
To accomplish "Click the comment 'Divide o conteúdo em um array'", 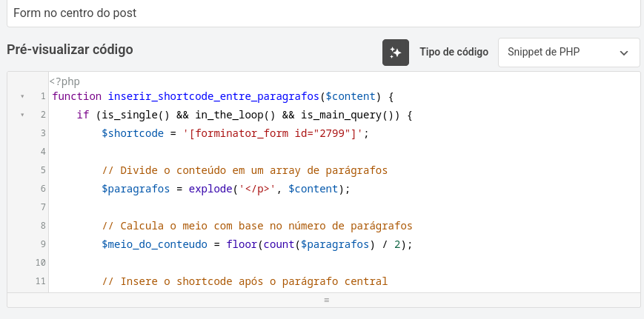I will (x=210, y=170).
